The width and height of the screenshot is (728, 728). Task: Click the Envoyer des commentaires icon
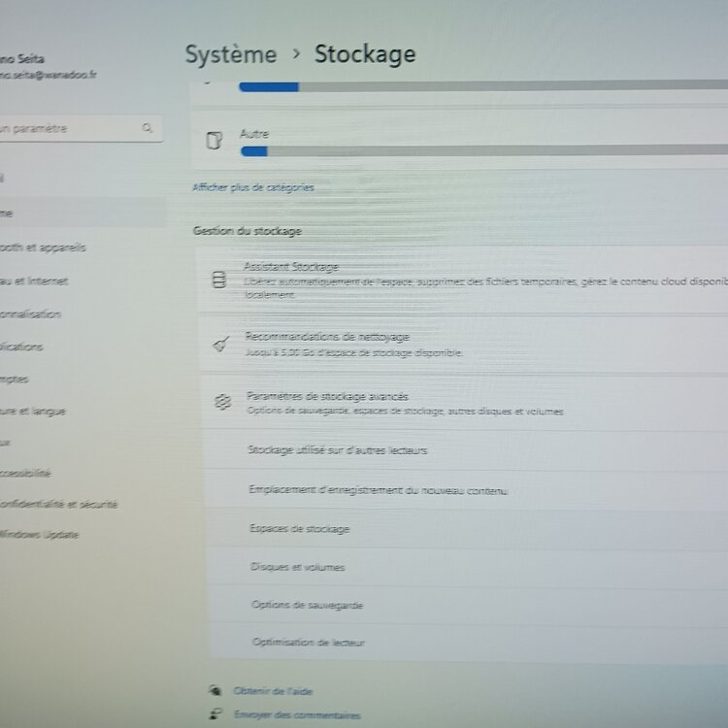(x=215, y=714)
